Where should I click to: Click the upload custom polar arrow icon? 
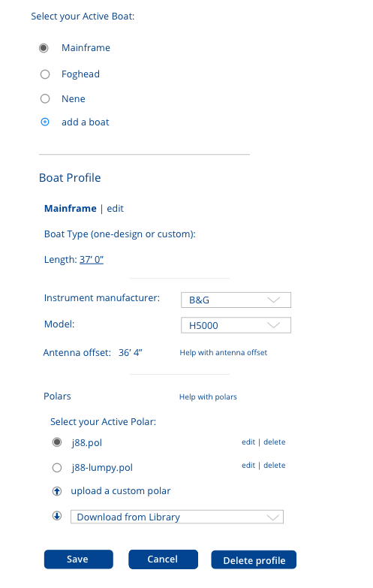(x=57, y=491)
